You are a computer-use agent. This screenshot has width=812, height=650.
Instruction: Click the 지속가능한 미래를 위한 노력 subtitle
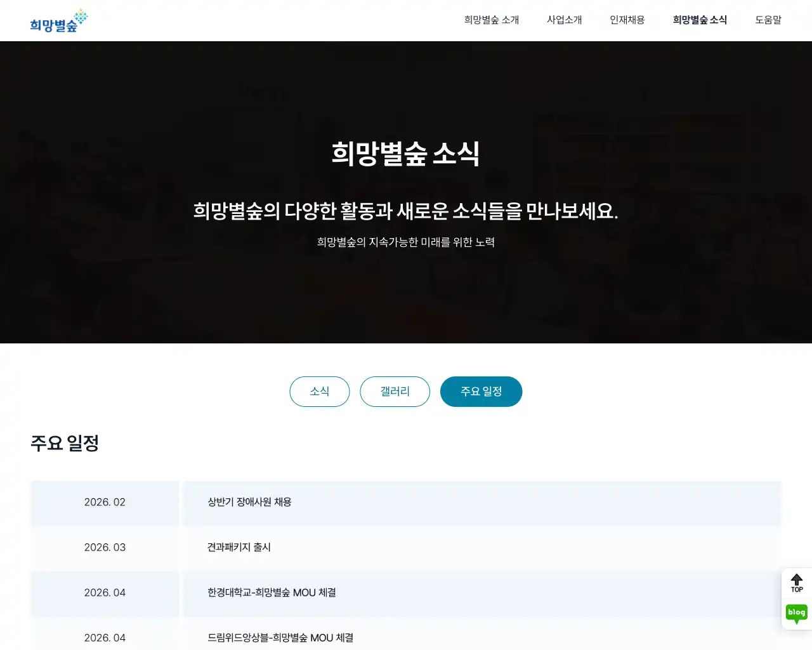coord(406,242)
